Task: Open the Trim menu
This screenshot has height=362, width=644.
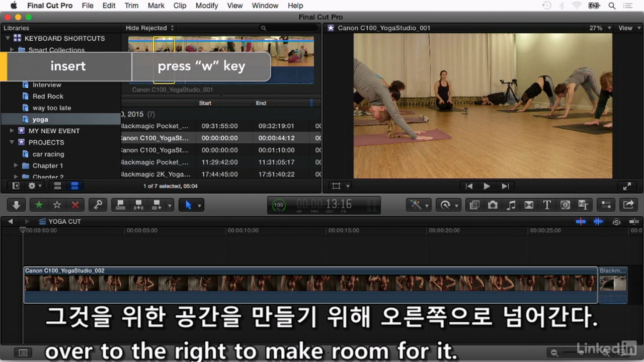Action: (131, 6)
